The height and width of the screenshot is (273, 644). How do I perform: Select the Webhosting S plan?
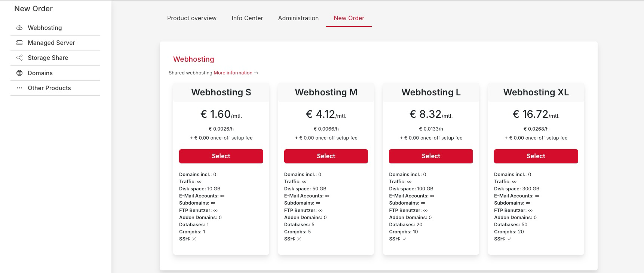click(x=221, y=156)
